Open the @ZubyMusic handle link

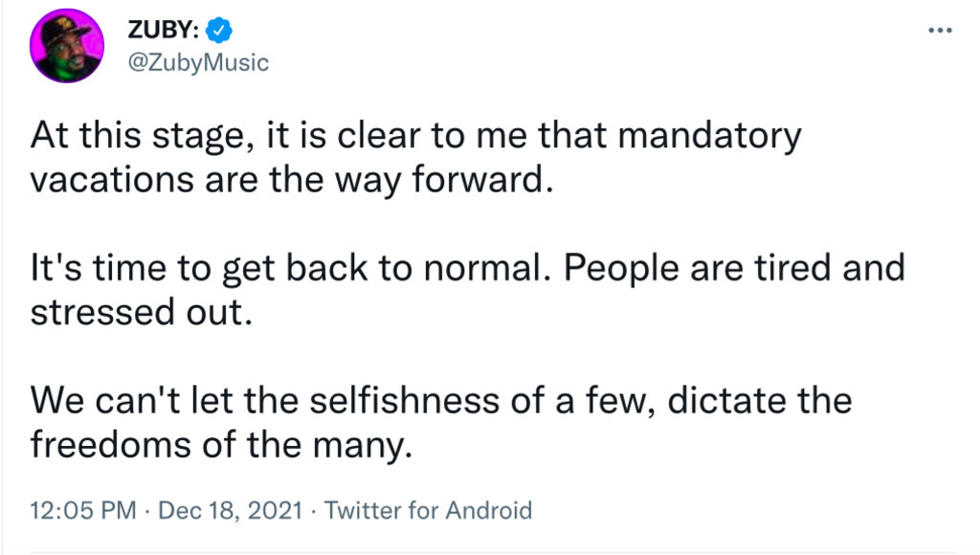[198, 62]
